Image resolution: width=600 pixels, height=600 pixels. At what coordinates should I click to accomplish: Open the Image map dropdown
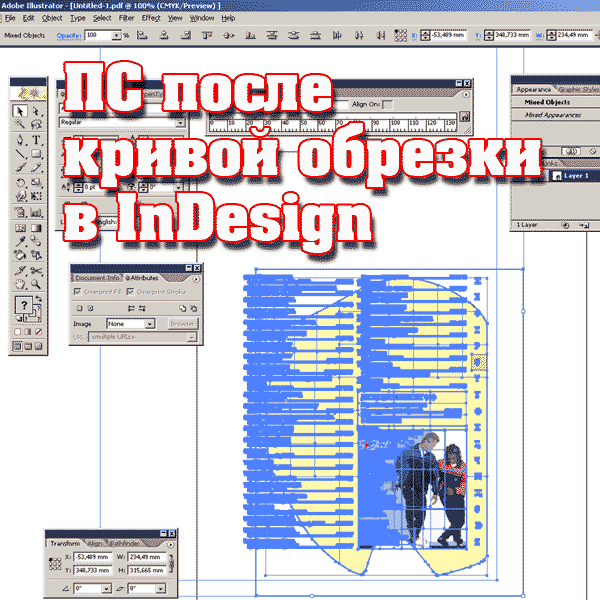(x=150, y=324)
